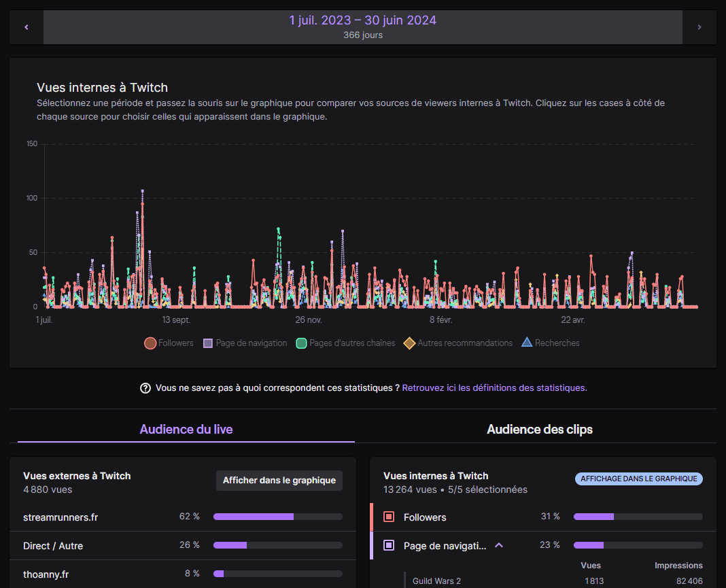Select the Audience du live tab
Screen dimensions: 726x588
point(186,430)
